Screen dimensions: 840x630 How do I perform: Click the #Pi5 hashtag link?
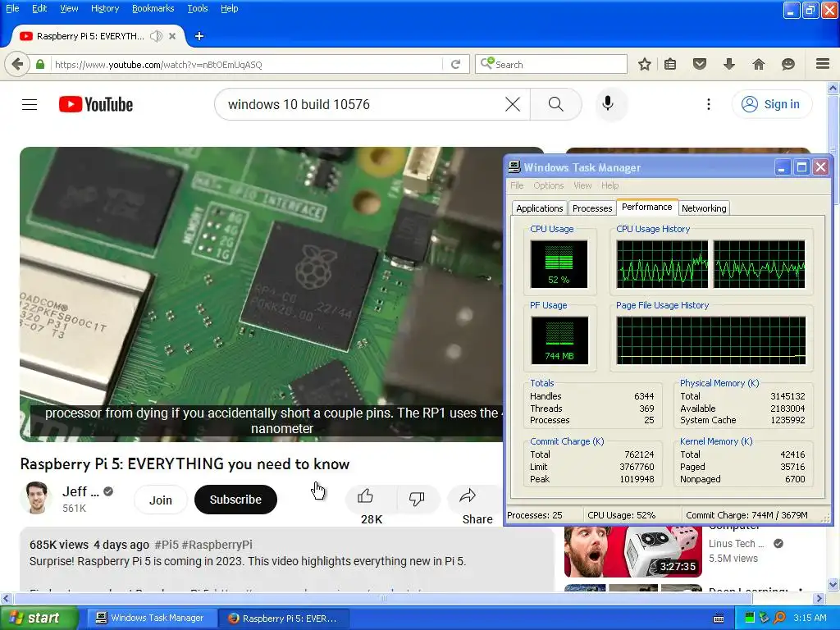point(167,545)
